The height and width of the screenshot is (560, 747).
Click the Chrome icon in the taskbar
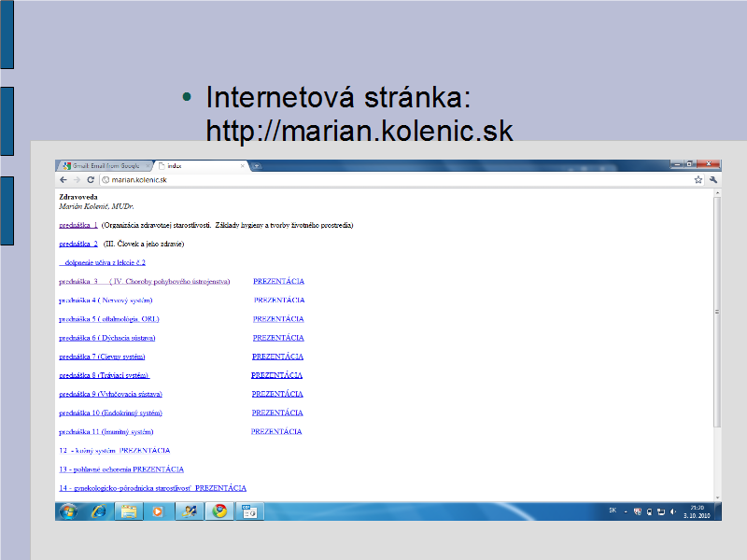(x=219, y=511)
